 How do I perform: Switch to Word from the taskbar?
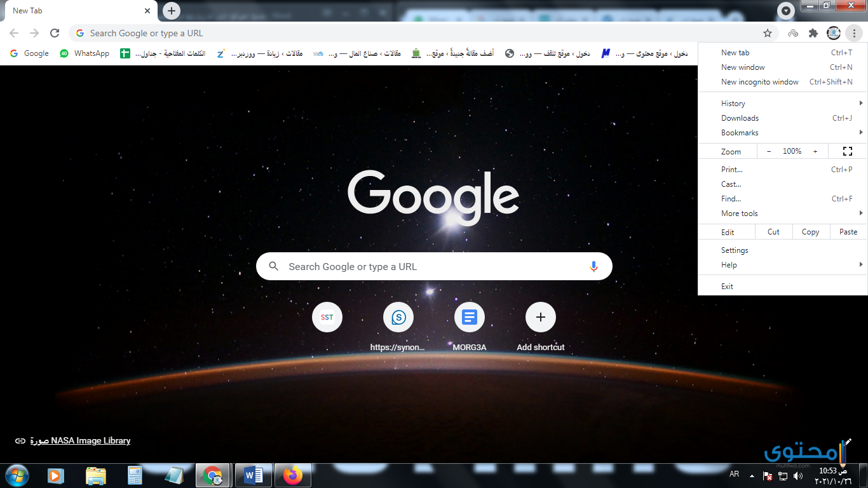click(x=254, y=475)
